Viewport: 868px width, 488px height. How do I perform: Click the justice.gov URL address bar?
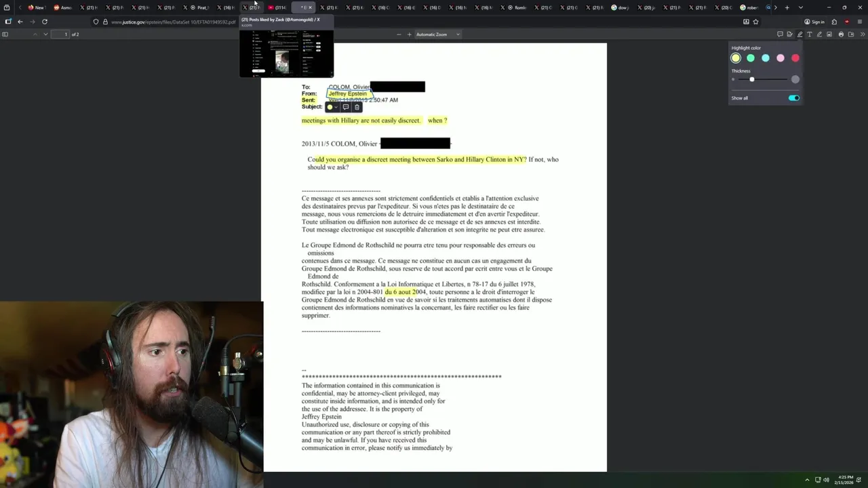click(173, 22)
